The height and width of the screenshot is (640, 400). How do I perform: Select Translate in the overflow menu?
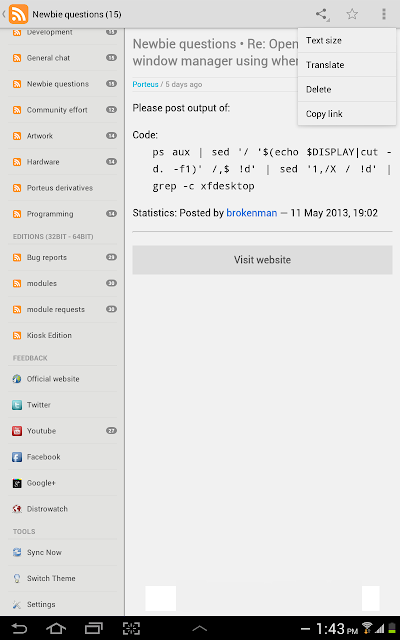[x=347, y=65]
